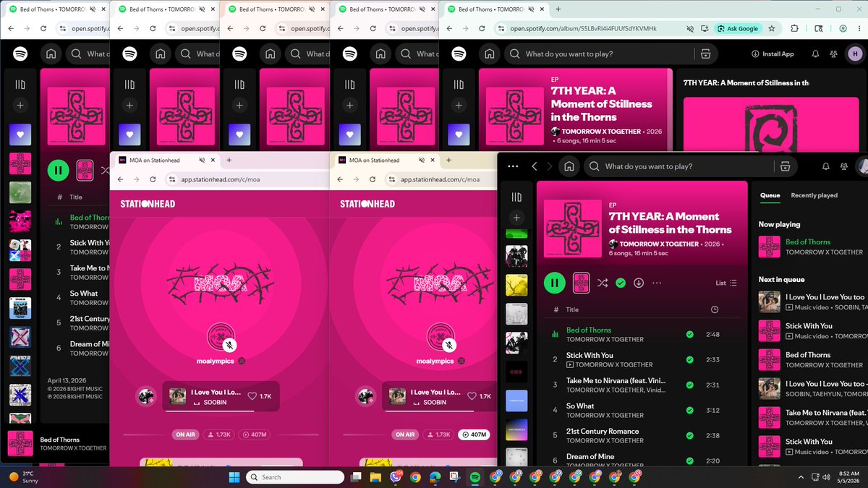
Task: Open notifications bell in the rightmost Chrome Spotify
Action: click(x=815, y=54)
